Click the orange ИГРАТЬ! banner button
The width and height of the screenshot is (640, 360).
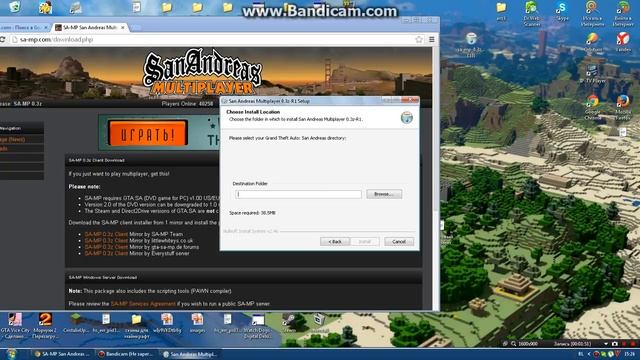(x=147, y=133)
